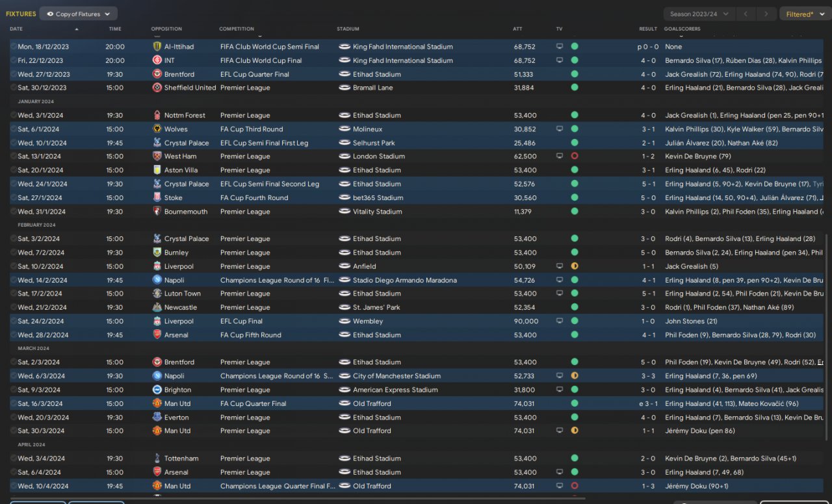Click the INT club badge
The width and height of the screenshot is (832, 504).
[157, 60]
